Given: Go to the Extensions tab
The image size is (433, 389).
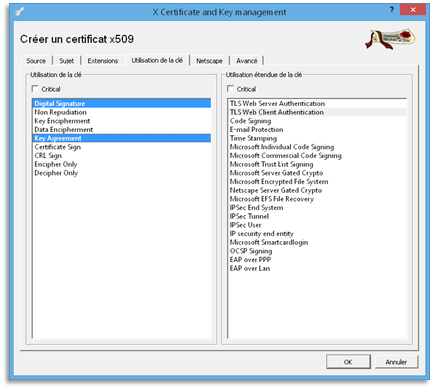Looking at the screenshot, I should tap(103, 61).
